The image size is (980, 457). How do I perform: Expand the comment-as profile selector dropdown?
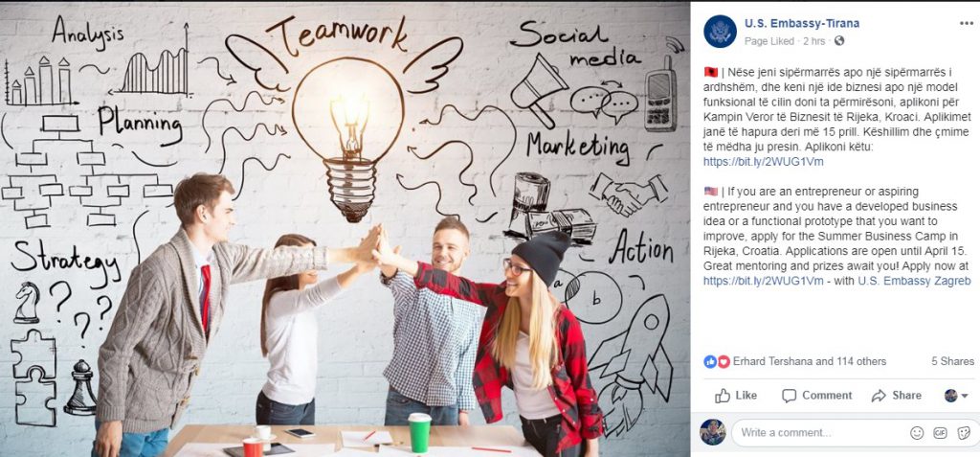(956, 396)
